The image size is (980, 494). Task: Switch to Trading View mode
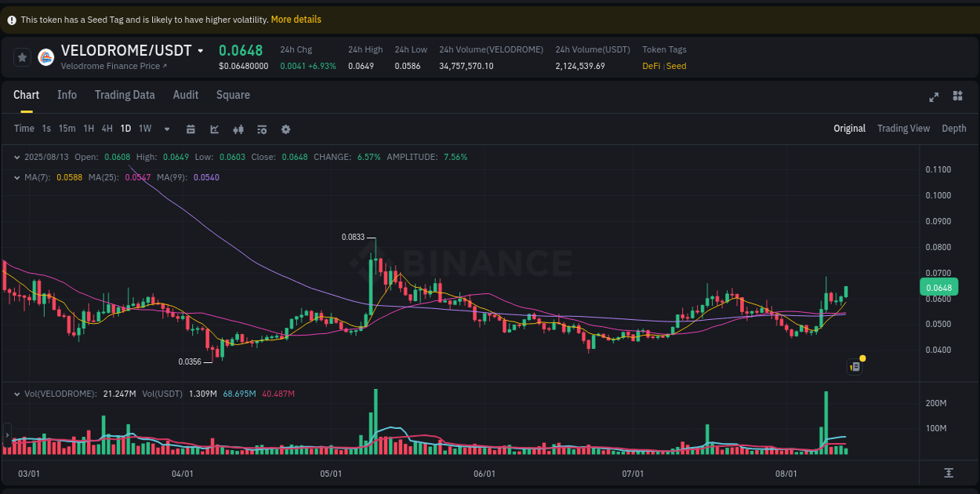(x=903, y=128)
